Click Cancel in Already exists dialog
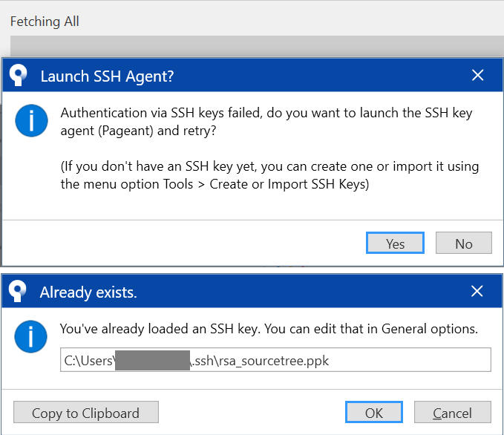Screen dimensions: 504x435 point(452,412)
